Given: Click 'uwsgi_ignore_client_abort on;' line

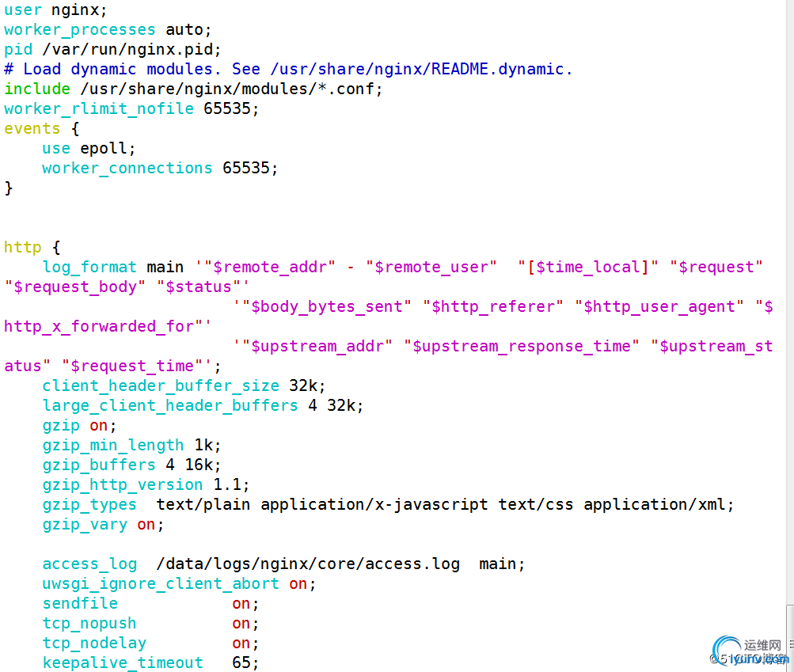Looking at the screenshot, I should [x=179, y=583].
